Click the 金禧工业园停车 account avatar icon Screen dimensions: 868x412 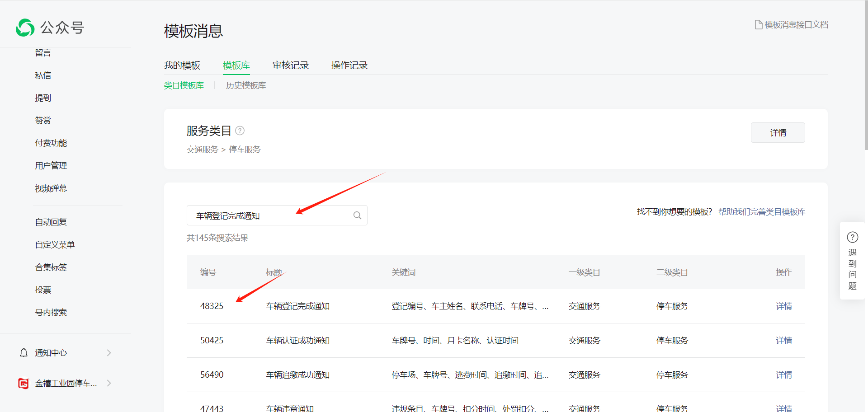24,384
